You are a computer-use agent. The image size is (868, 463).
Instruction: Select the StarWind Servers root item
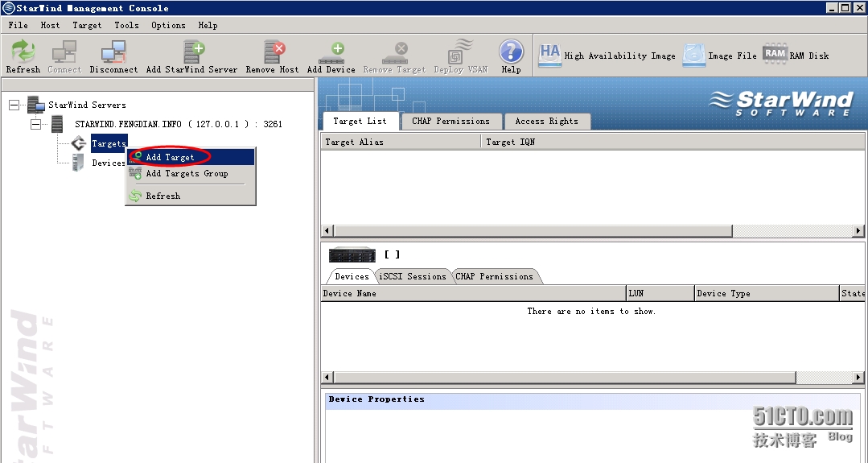point(87,105)
